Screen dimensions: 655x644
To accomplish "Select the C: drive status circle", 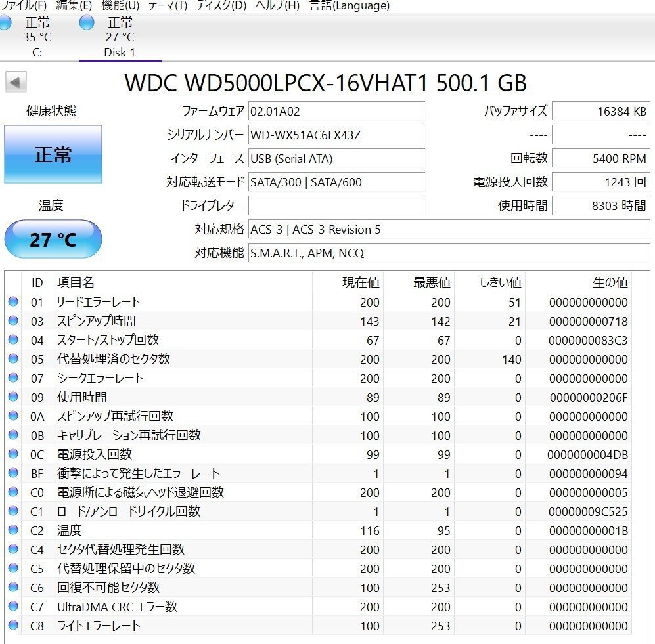I will coord(5,22).
